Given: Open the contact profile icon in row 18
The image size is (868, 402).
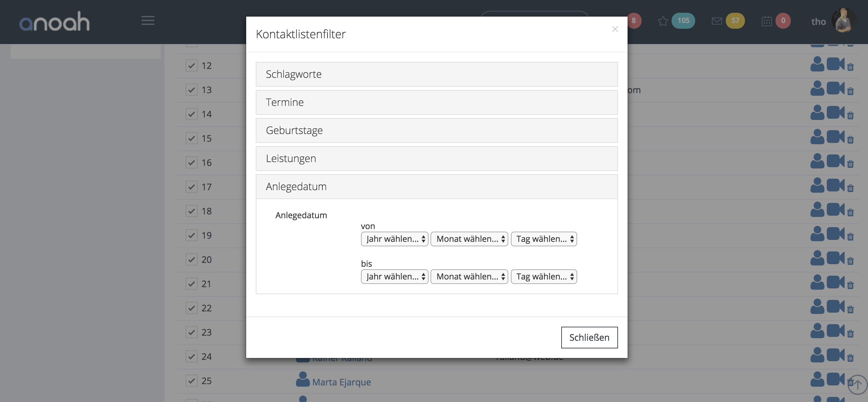Looking at the screenshot, I should [x=817, y=210].
